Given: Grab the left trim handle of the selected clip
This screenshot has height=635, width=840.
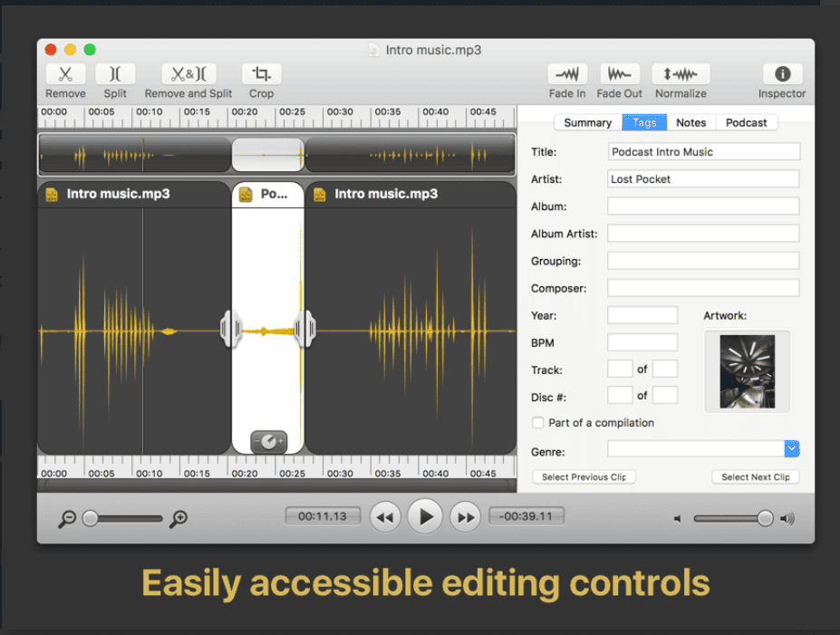Looking at the screenshot, I should [231, 328].
